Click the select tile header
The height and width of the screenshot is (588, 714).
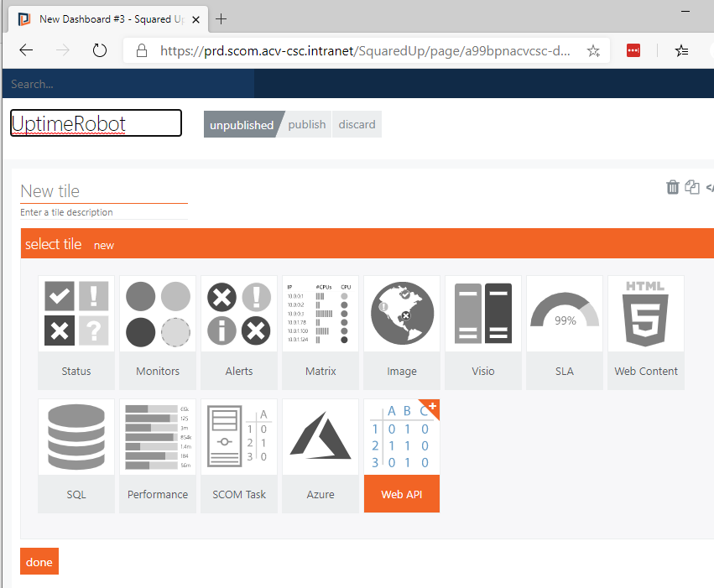53,244
